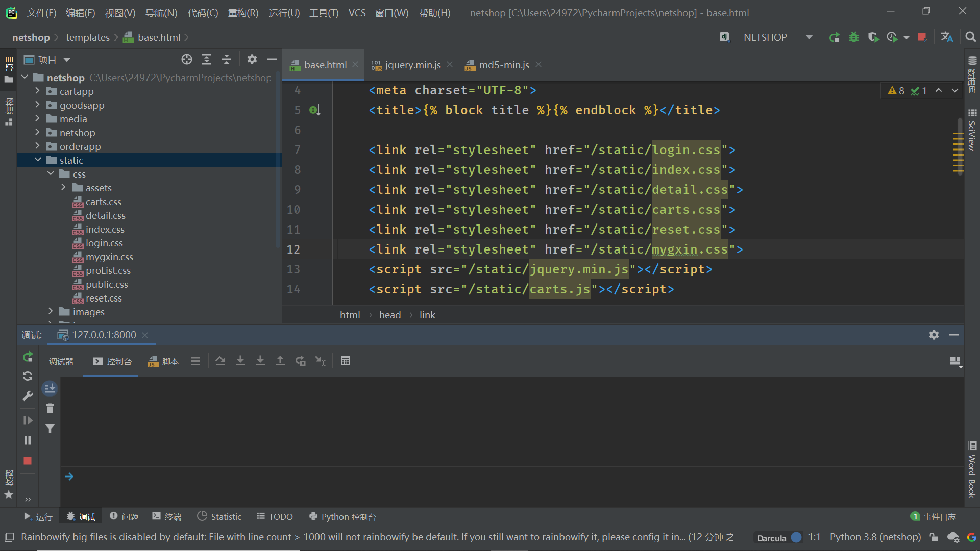Open 事件日志 event log
The image size is (980, 551).
[933, 517]
